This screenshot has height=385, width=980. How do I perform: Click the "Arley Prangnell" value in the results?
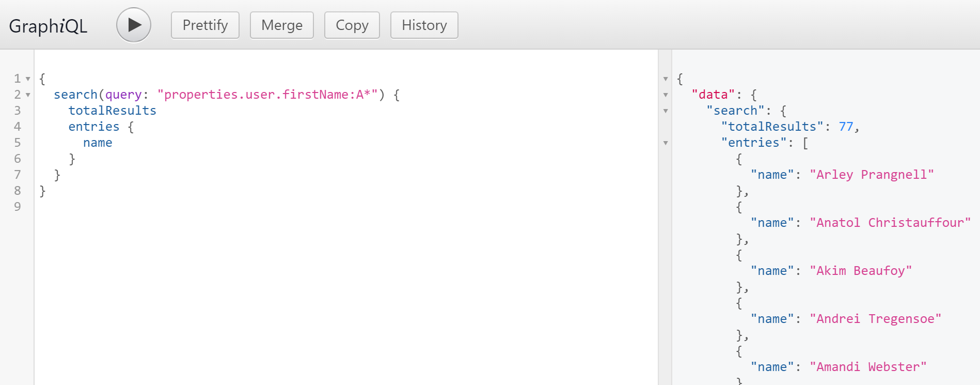point(871,175)
